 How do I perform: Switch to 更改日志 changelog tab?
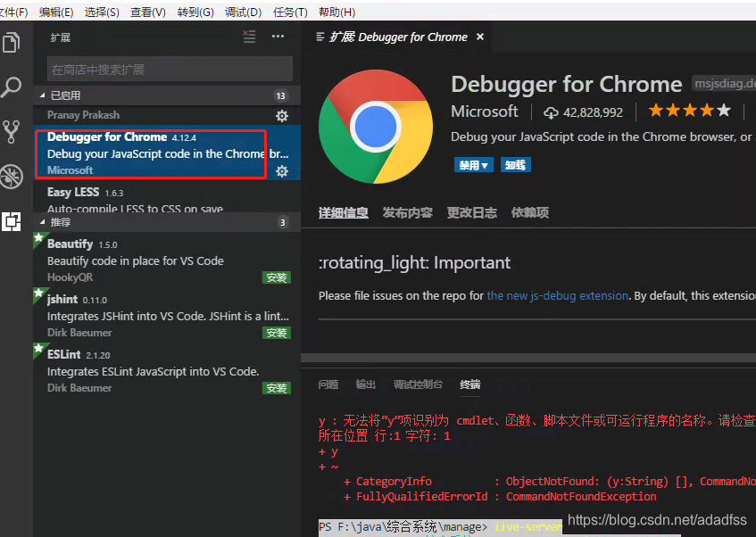(471, 212)
